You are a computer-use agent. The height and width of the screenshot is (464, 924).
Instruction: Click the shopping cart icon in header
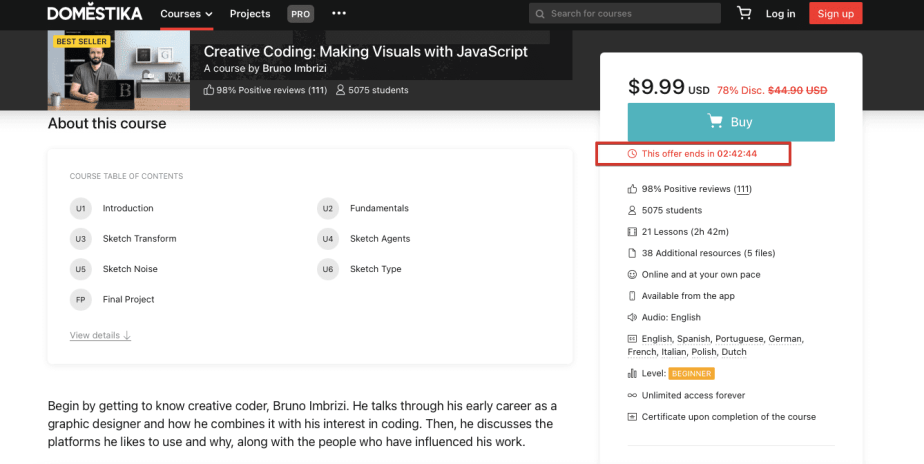tap(744, 13)
